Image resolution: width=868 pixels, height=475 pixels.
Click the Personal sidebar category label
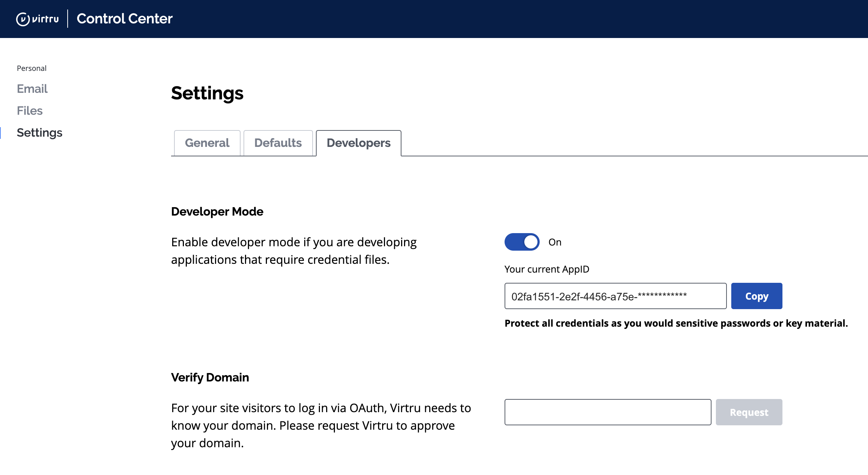click(x=31, y=68)
